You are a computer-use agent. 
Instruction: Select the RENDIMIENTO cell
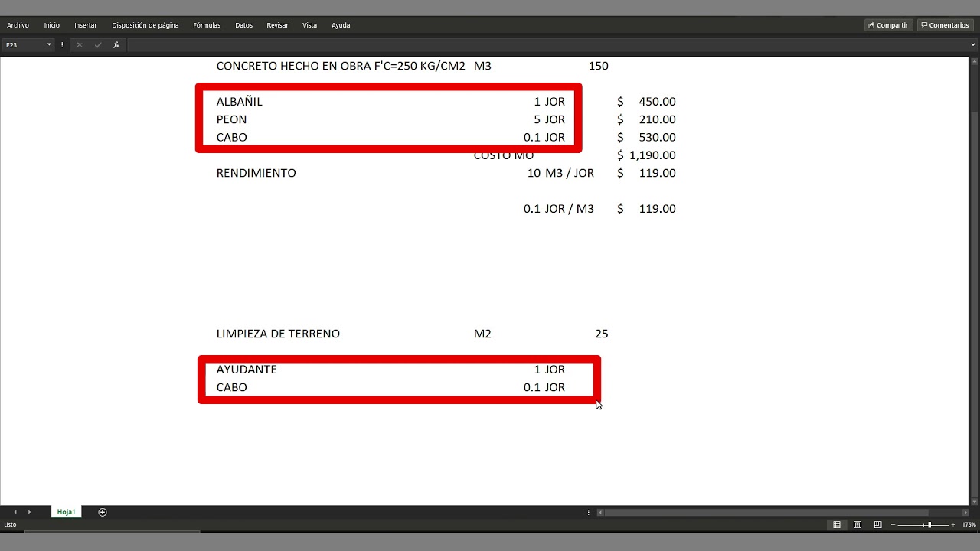[256, 173]
